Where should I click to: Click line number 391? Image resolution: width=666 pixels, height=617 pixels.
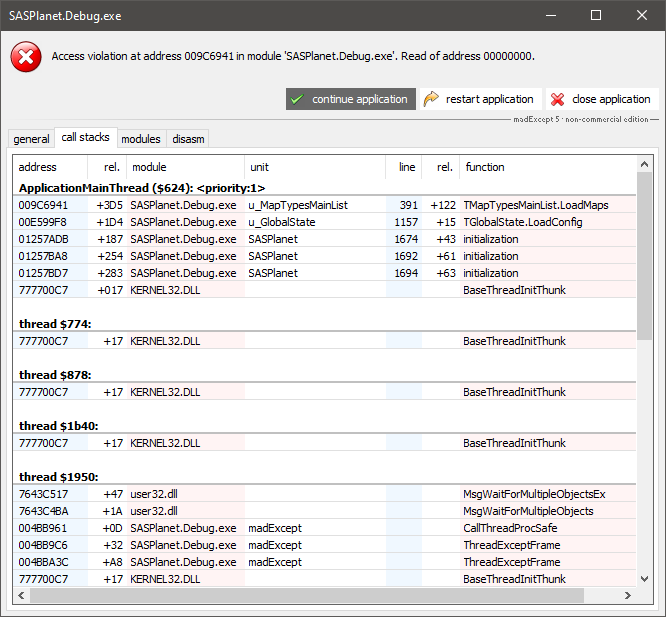coord(409,205)
